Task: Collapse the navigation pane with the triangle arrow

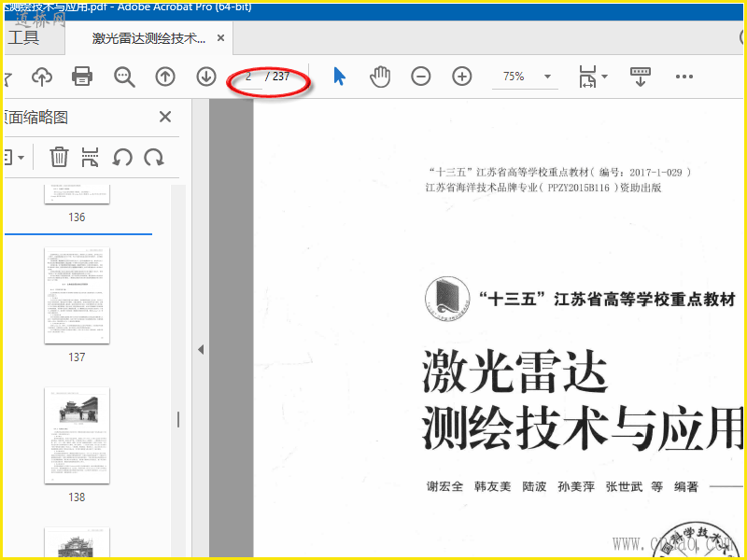Action: pyautogui.click(x=201, y=349)
